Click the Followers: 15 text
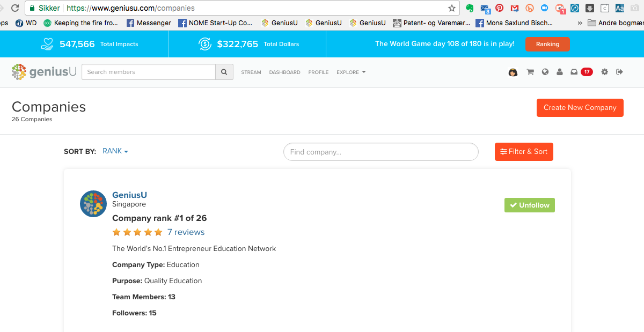Viewport: 644px width, 332px height. pyautogui.click(x=134, y=313)
